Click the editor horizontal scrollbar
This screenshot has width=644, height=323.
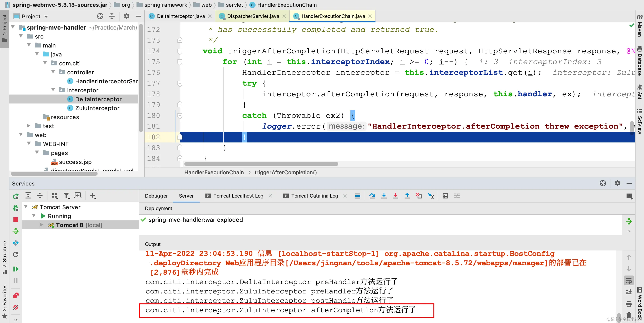[x=261, y=164]
